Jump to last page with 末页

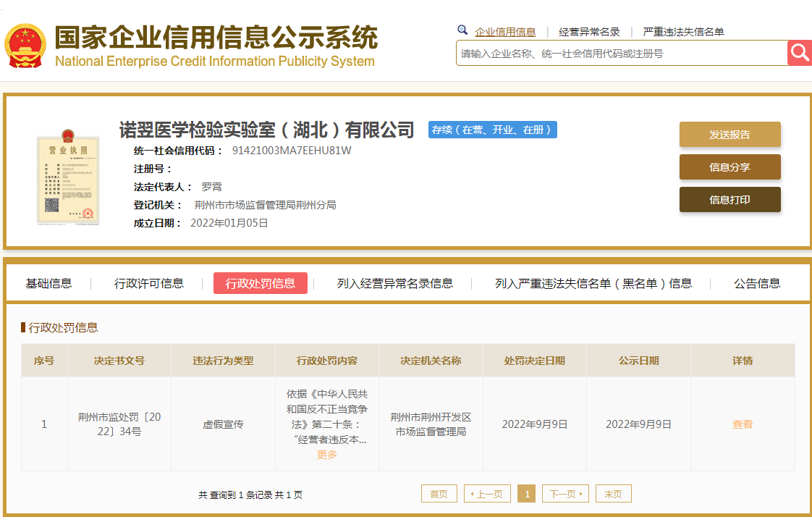pos(613,494)
